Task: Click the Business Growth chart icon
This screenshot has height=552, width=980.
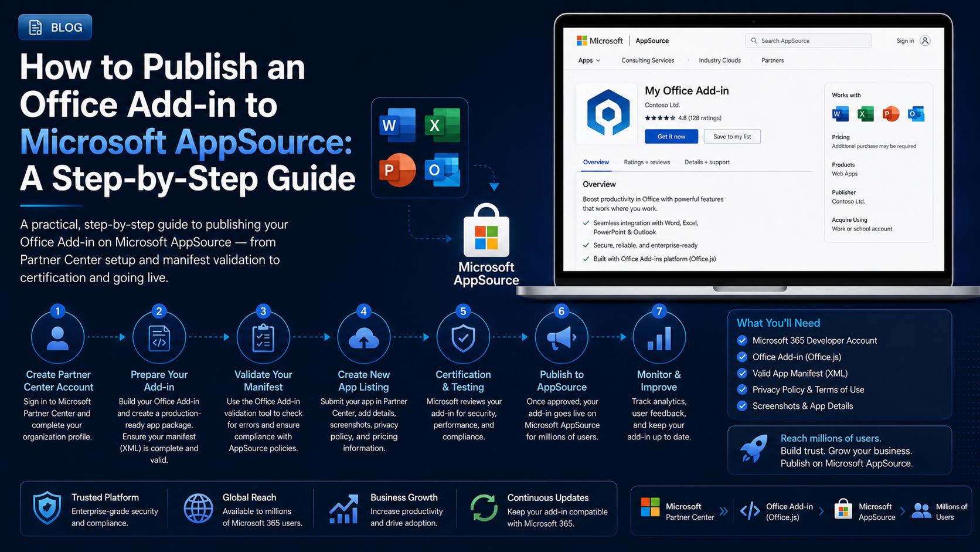Action: (x=344, y=509)
